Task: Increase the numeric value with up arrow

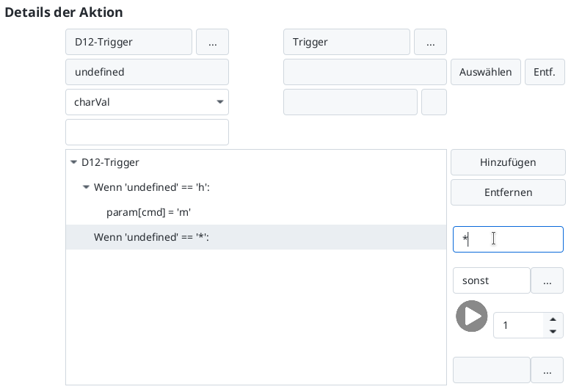Action: coord(553,319)
